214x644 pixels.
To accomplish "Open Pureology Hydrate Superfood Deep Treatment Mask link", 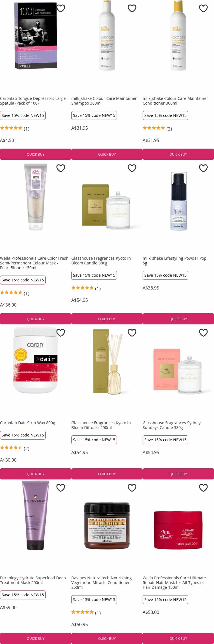I will pos(33,580).
